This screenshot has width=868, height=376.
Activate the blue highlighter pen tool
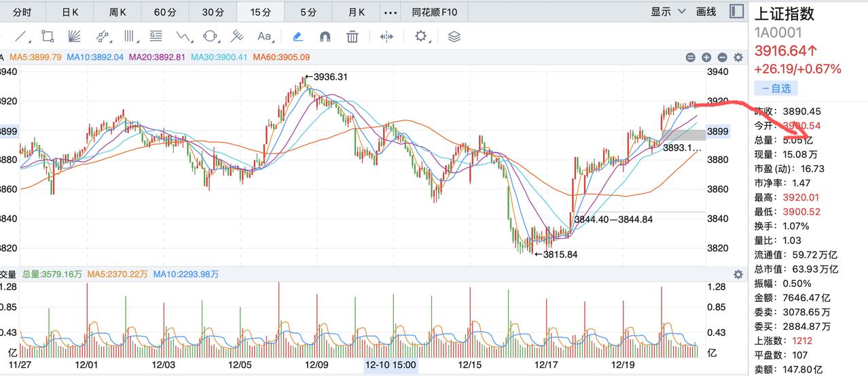pyautogui.click(x=297, y=36)
